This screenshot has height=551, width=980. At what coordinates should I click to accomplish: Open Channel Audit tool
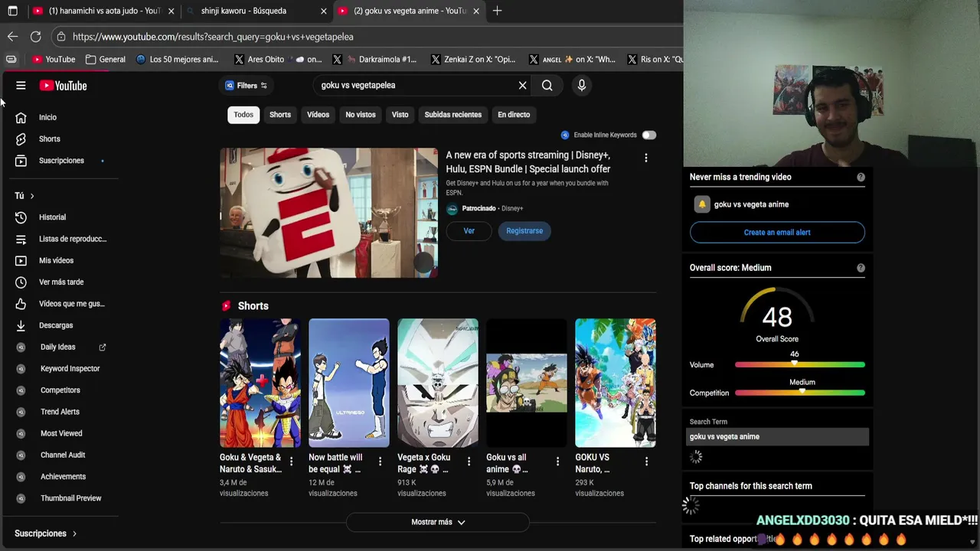click(x=61, y=455)
